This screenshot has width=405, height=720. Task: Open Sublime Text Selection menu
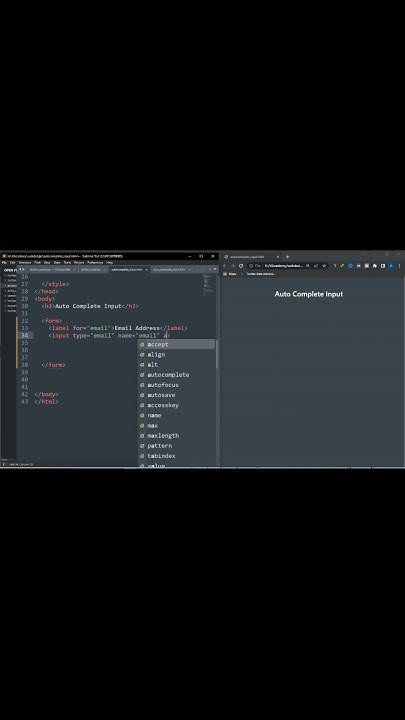pos(25,262)
